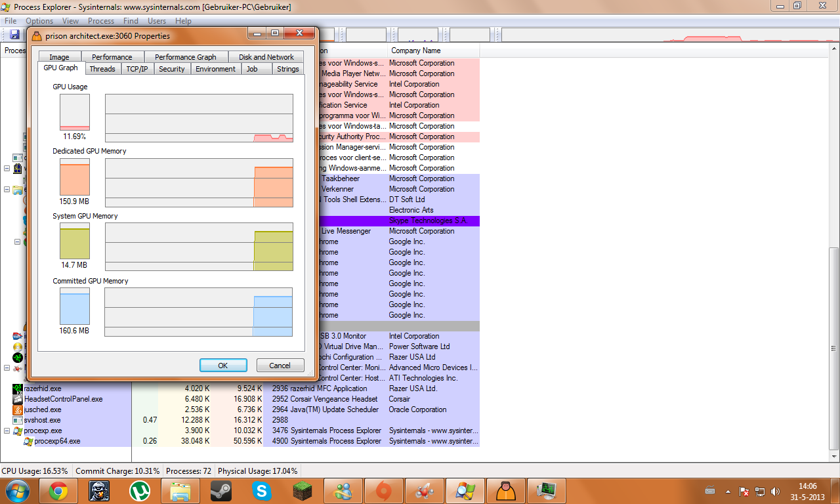The height and width of the screenshot is (504, 840).
Task: Click the procexp64.exe process icon
Action: 28,441
